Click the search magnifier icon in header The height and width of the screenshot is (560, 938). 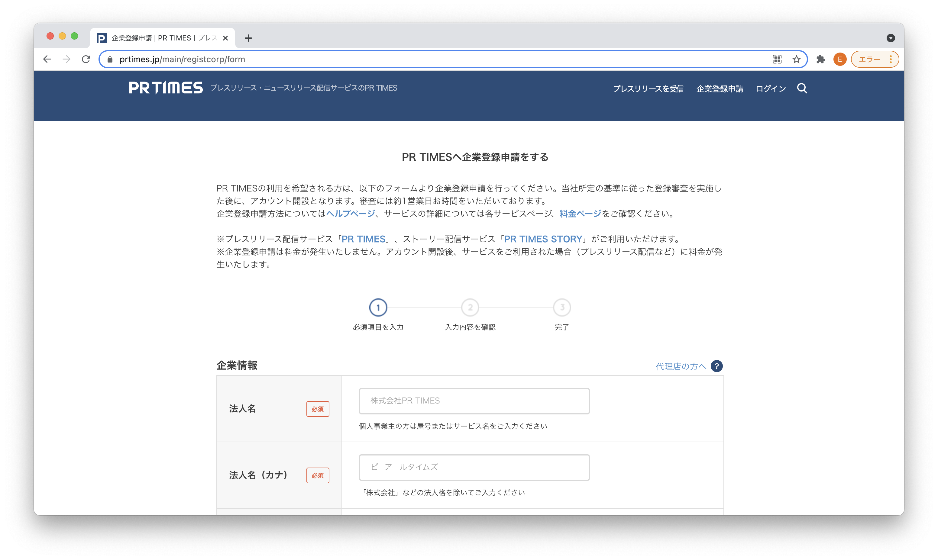point(802,88)
